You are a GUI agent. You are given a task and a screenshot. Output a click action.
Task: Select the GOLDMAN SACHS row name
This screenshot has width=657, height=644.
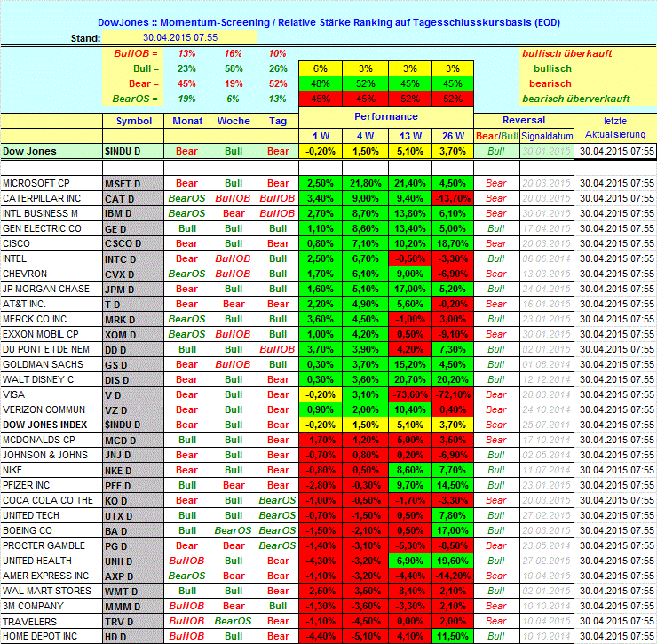point(44,364)
